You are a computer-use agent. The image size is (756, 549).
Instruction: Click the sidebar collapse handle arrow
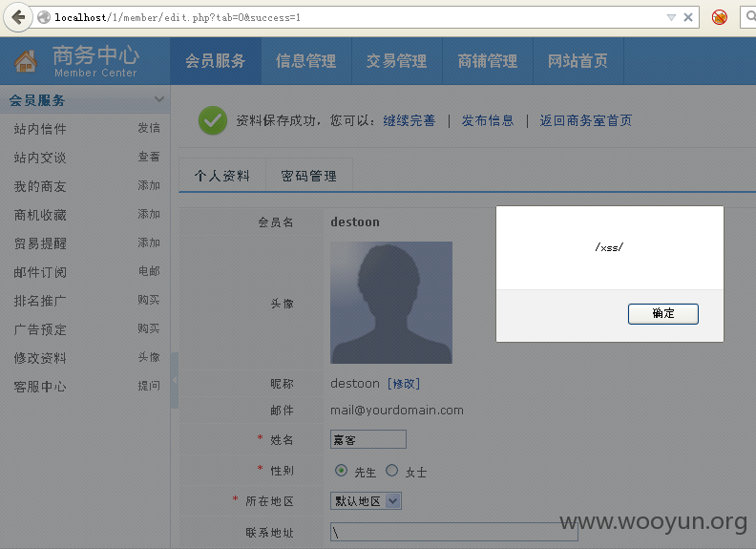pyautogui.click(x=175, y=381)
